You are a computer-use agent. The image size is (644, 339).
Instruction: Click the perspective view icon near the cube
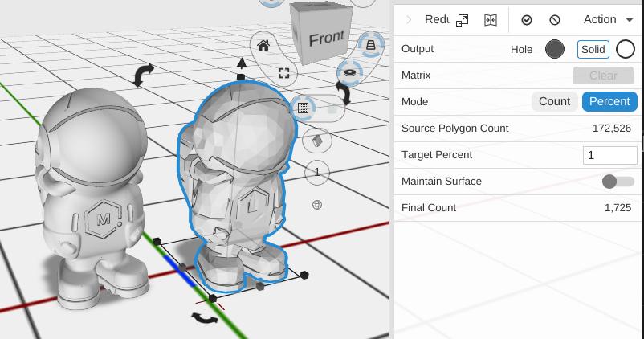pyautogui.click(x=370, y=46)
